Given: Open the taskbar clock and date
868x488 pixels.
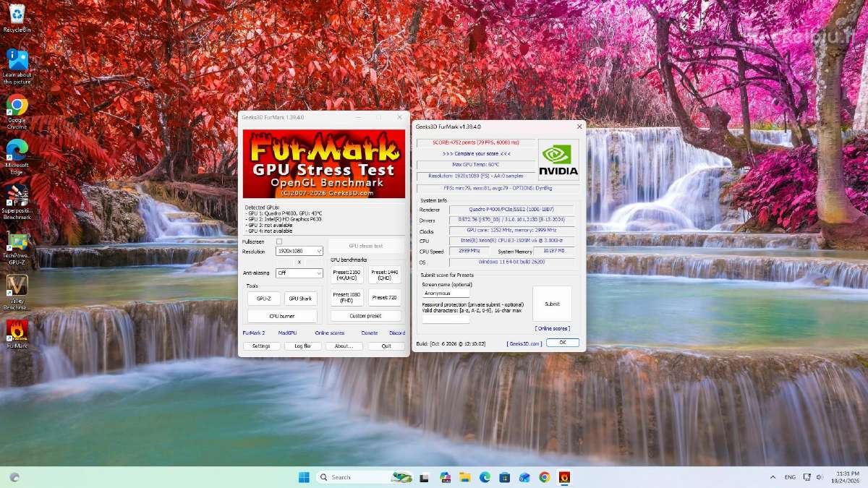Looking at the screenshot, I should tap(846, 477).
